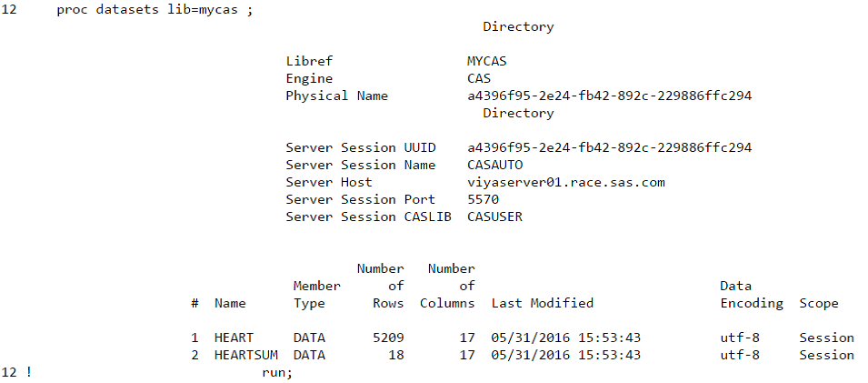
Task: Click the Last Modified column header
Action: click(x=542, y=303)
